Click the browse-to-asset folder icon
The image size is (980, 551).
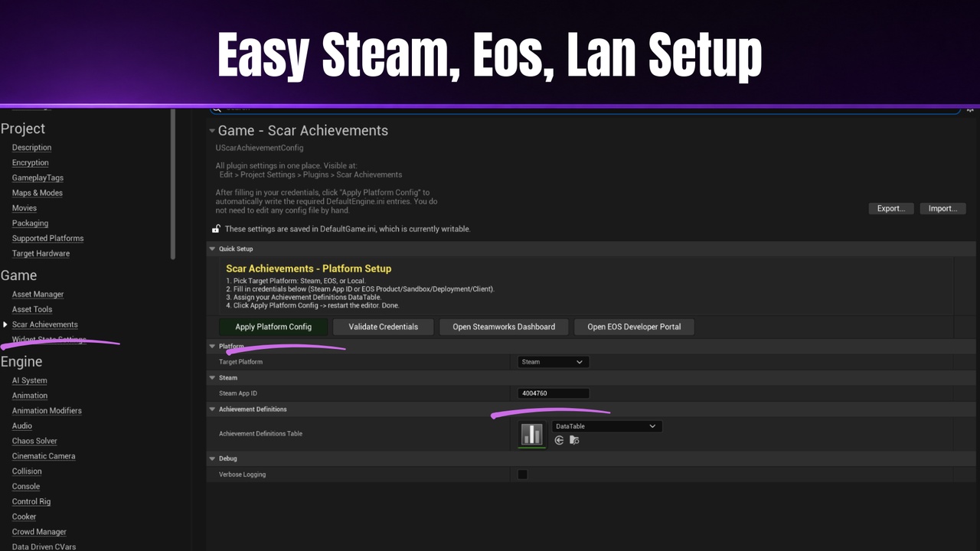[574, 440]
